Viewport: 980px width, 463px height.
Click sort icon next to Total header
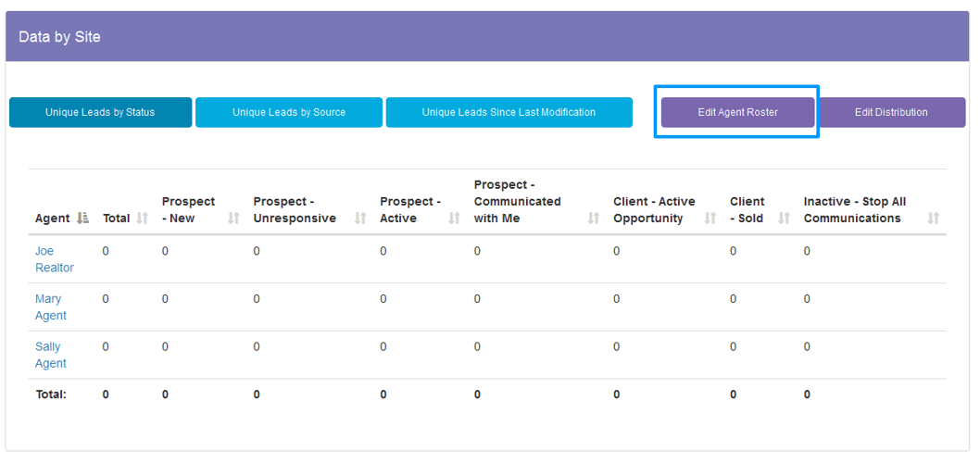click(x=142, y=219)
